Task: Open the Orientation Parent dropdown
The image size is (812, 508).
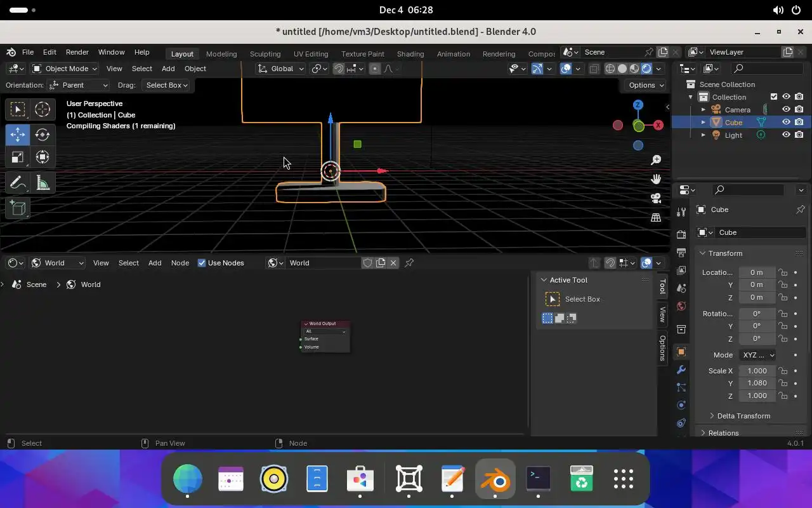Action: coord(78,85)
